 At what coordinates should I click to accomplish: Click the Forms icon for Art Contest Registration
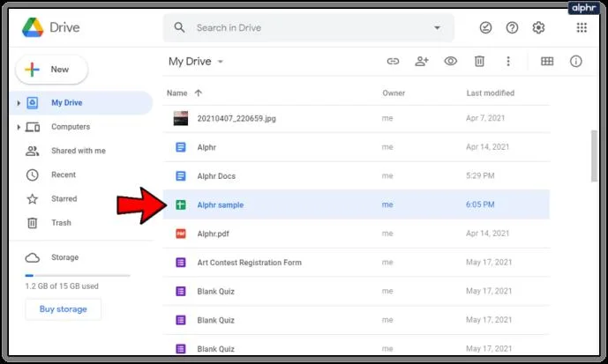point(181,263)
